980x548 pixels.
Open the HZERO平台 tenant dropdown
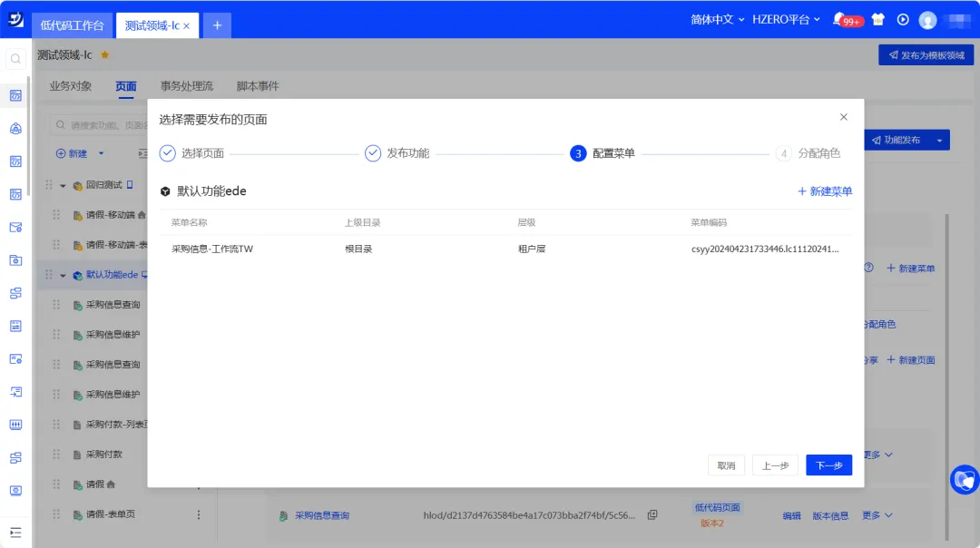click(x=786, y=20)
